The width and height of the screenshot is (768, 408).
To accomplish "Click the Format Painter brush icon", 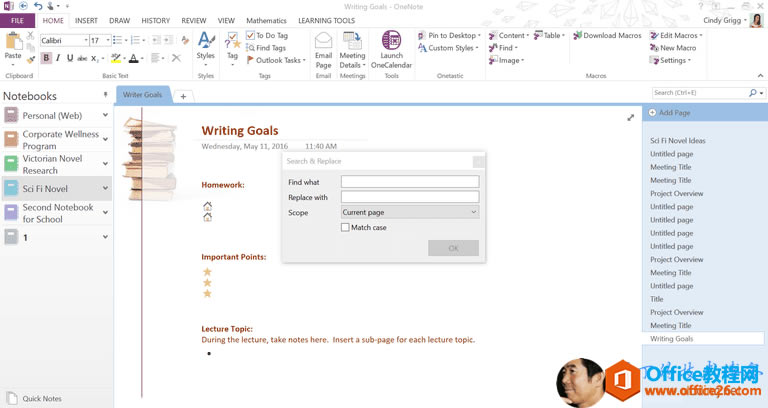I will 30,59.
